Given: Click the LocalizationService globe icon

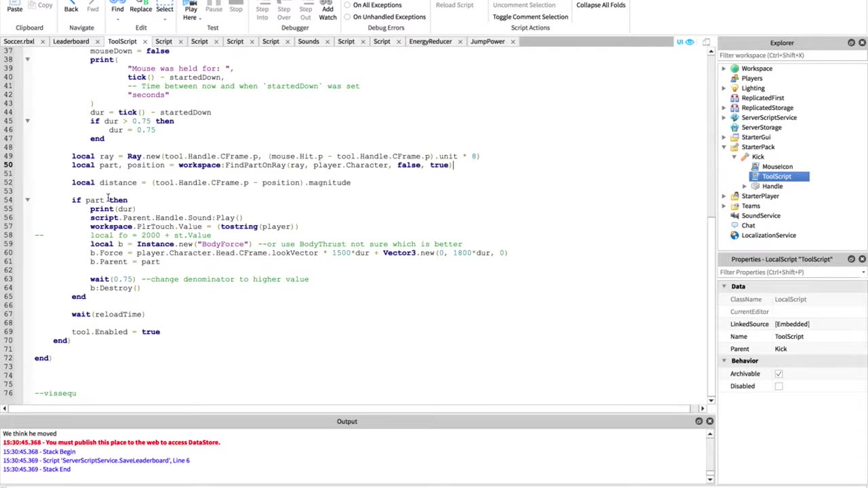Looking at the screenshot, I should pos(734,235).
